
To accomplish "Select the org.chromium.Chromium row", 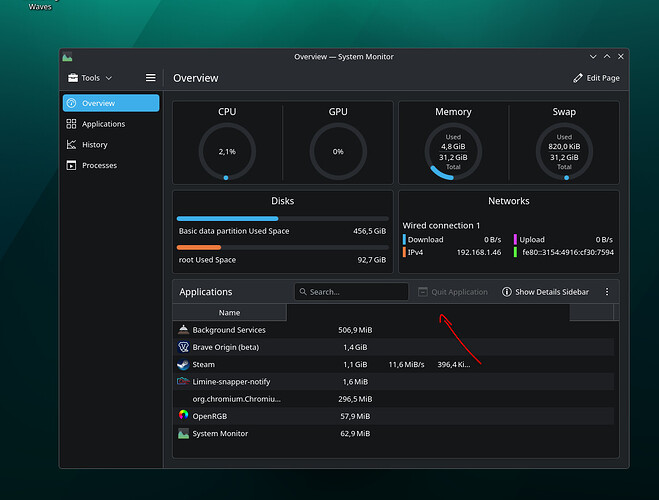I will (x=393, y=399).
